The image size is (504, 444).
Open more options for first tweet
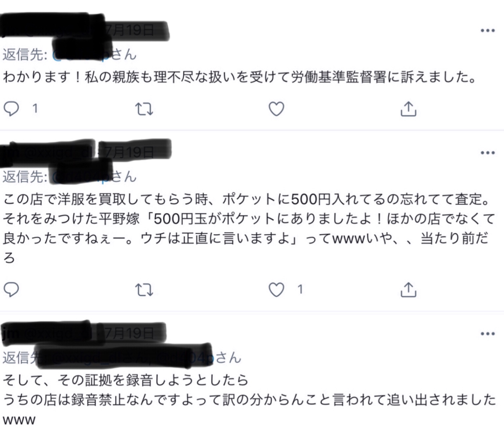[x=488, y=30]
